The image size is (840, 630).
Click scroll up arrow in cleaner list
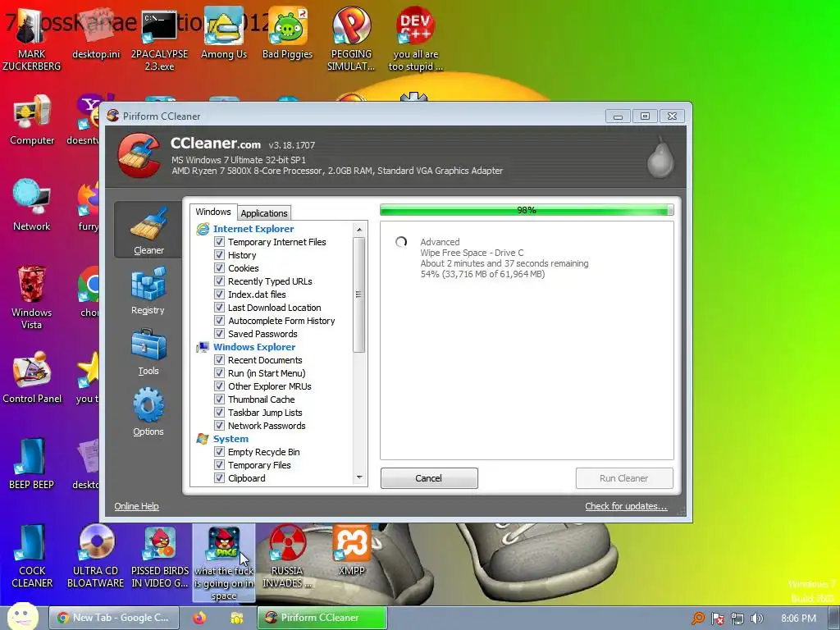coord(359,230)
